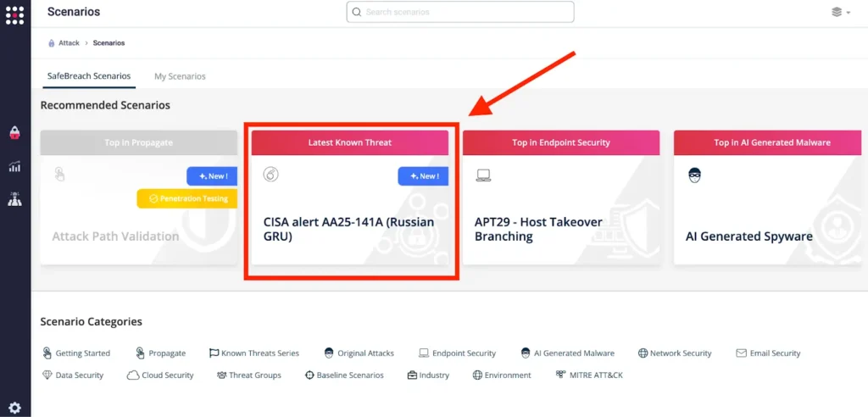Click the SafeBreach logo dots icon

tap(14, 14)
